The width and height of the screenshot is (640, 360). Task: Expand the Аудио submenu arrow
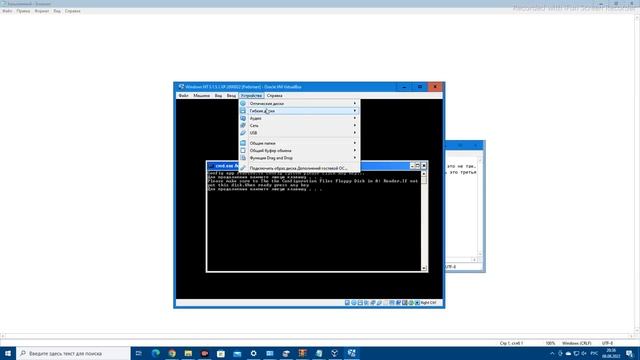coord(355,118)
